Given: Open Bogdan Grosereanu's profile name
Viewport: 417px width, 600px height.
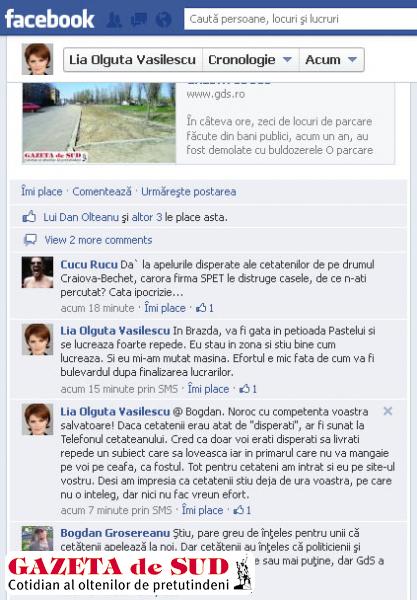Looking at the screenshot, I should click(115, 533).
